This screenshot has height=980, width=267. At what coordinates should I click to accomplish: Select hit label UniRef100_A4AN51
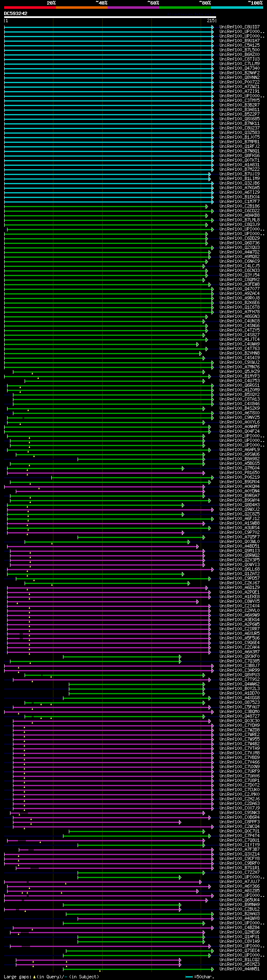coord(239,969)
